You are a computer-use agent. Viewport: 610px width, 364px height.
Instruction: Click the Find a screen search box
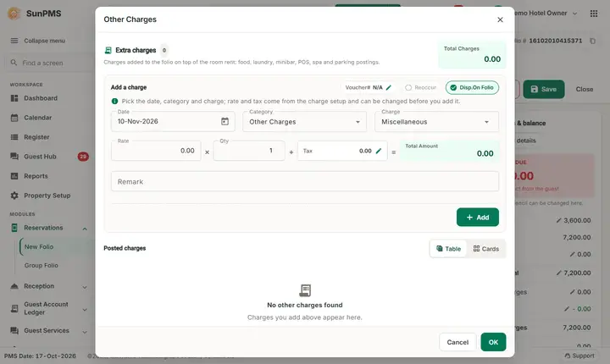coord(50,63)
